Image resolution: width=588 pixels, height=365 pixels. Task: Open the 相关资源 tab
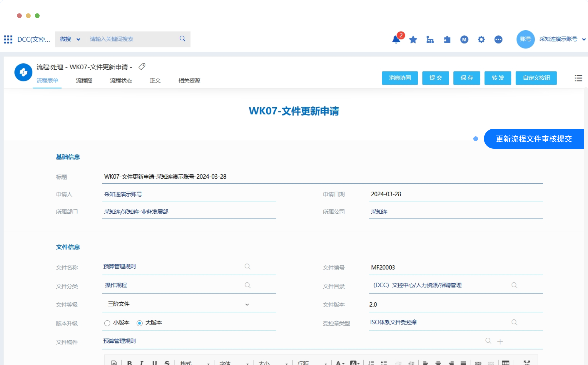click(x=189, y=81)
